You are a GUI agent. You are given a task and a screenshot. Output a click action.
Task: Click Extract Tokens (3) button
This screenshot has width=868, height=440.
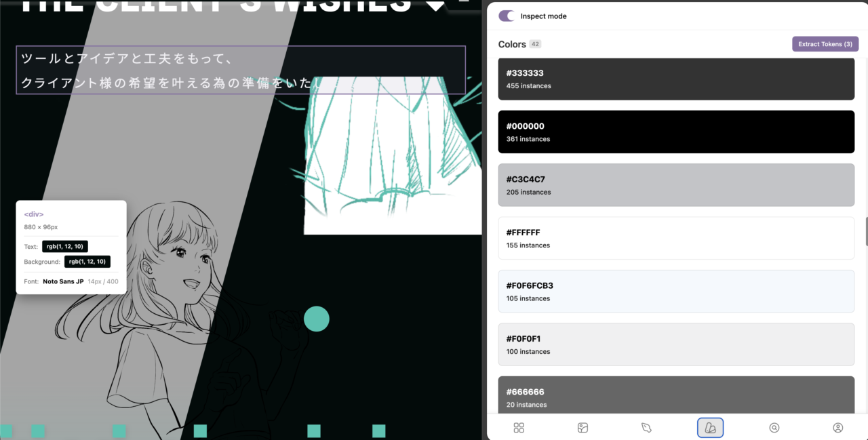click(x=825, y=44)
